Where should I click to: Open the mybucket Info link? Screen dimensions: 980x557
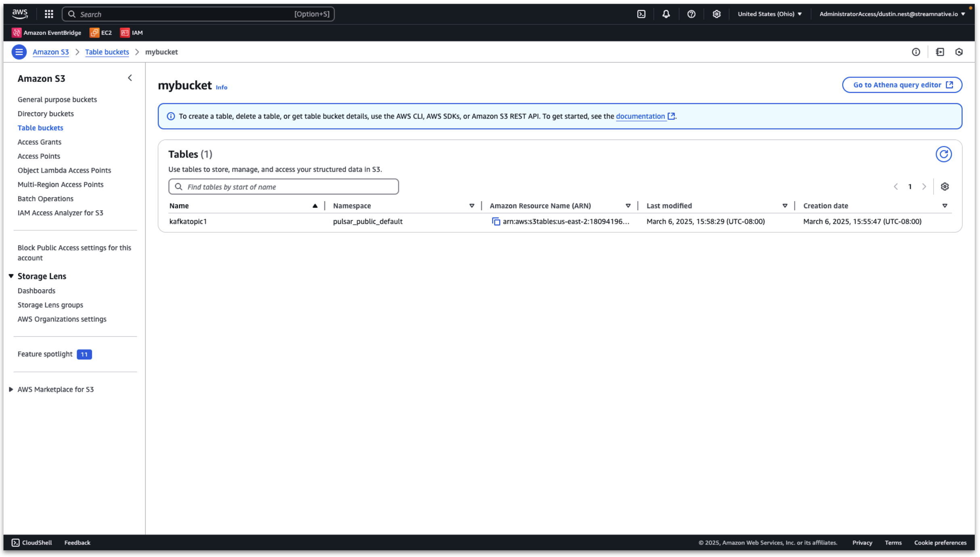[x=221, y=88]
